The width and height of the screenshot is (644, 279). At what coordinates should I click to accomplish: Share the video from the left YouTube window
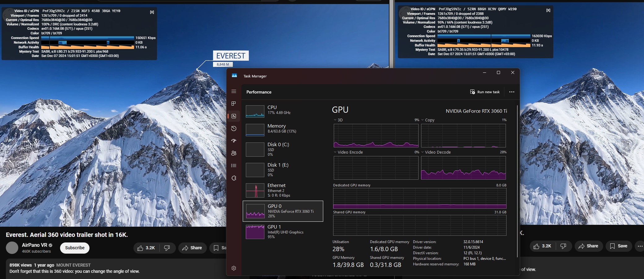192,248
